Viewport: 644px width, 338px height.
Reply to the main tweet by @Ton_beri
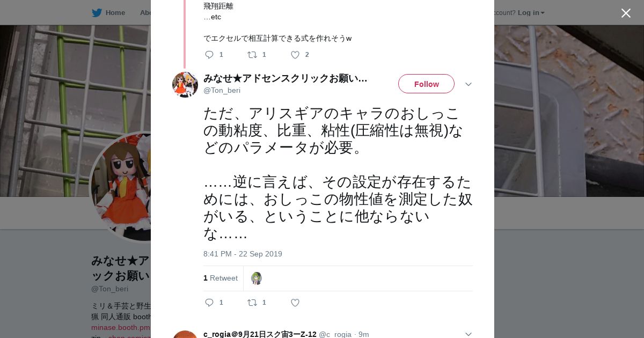click(x=209, y=303)
